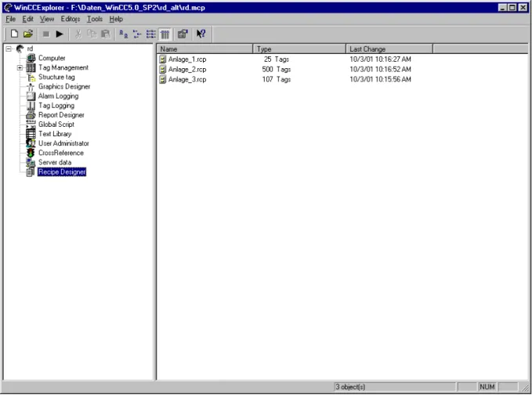Select Report Designer in the tree

61,115
